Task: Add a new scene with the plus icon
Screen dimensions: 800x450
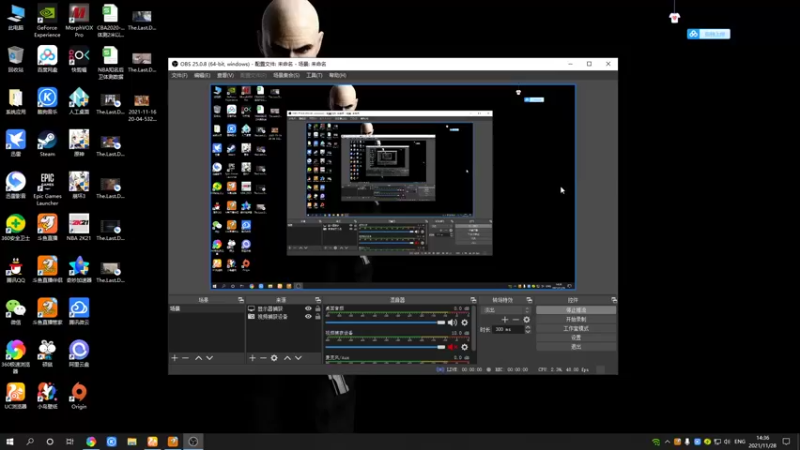Action: 174,358
